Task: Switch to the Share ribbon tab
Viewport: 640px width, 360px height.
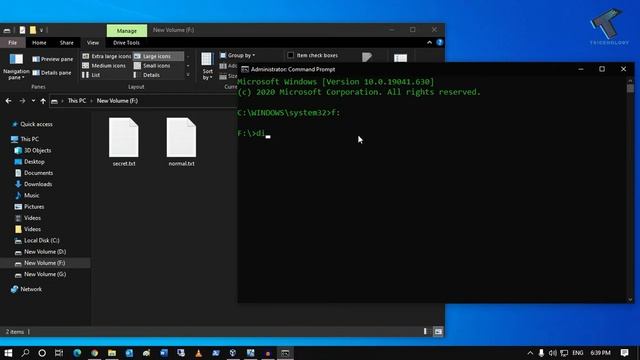Action: pos(67,42)
